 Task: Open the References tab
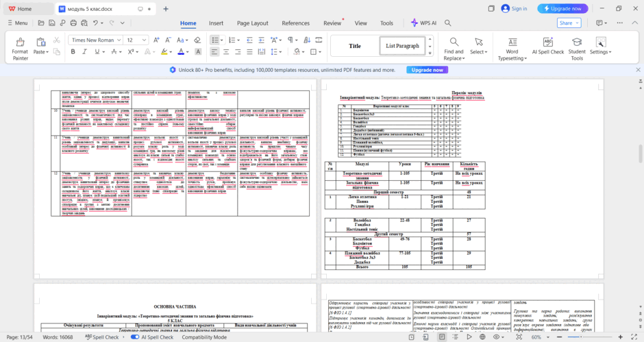(295, 23)
